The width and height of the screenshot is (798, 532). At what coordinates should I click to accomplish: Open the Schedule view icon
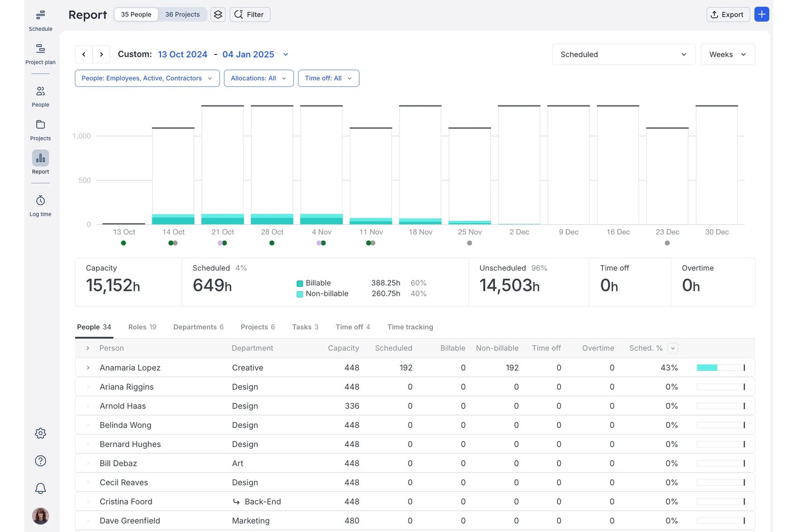pyautogui.click(x=40, y=15)
